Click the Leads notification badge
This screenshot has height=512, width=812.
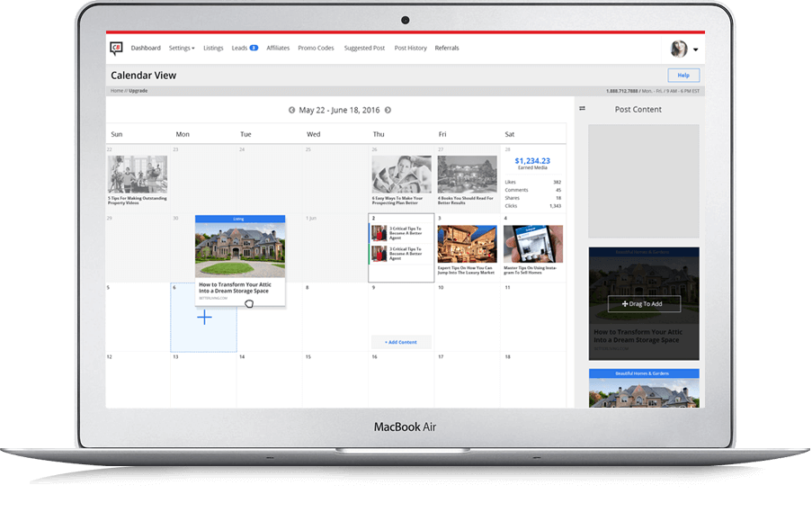pos(254,48)
